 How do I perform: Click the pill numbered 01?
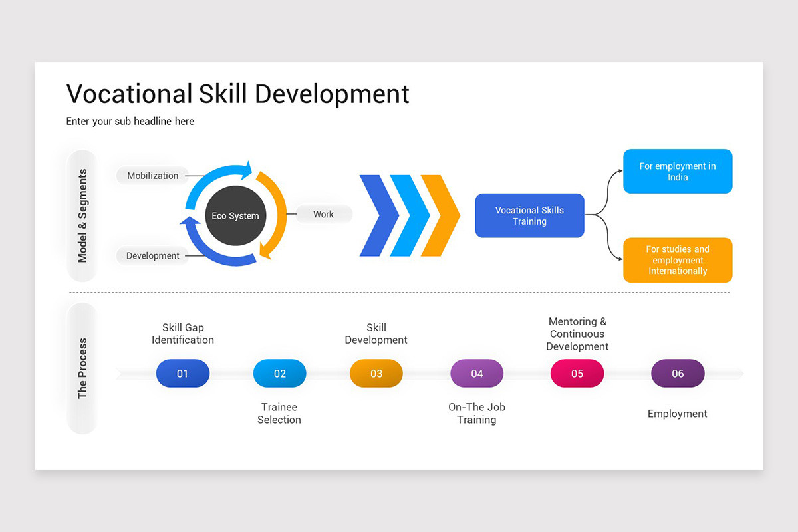click(182, 373)
